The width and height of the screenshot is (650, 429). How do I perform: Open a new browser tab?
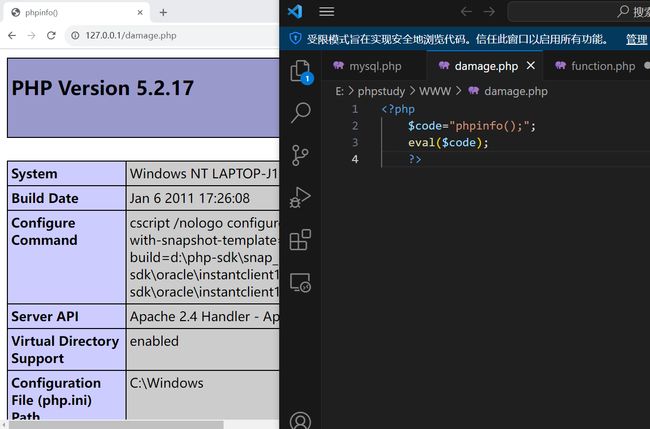163,12
